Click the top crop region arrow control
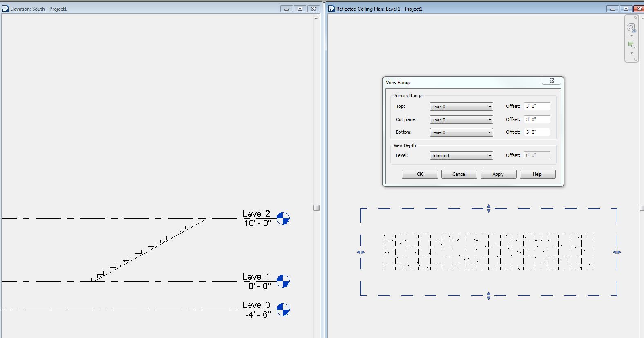Screen dimensions: 644x338 click(489, 208)
